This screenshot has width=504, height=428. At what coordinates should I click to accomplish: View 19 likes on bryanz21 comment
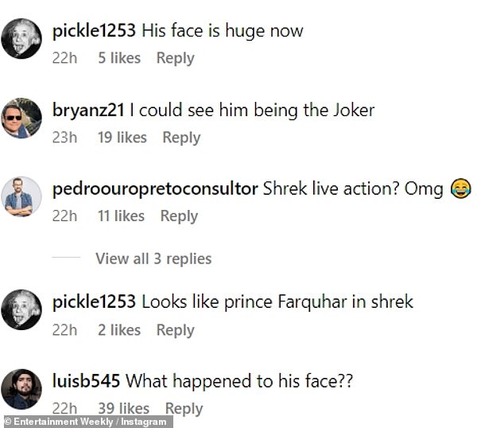pyautogui.click(x=122, y=138)
